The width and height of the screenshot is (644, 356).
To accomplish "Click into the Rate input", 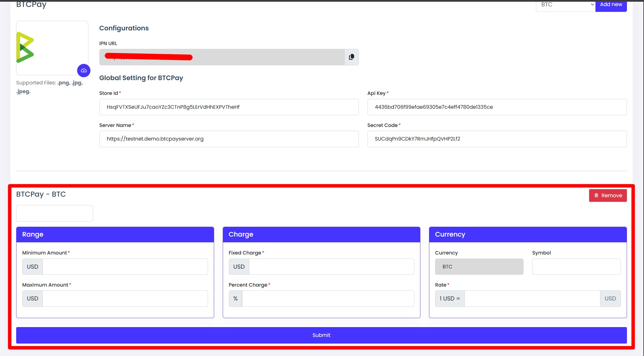I will 532,298.
